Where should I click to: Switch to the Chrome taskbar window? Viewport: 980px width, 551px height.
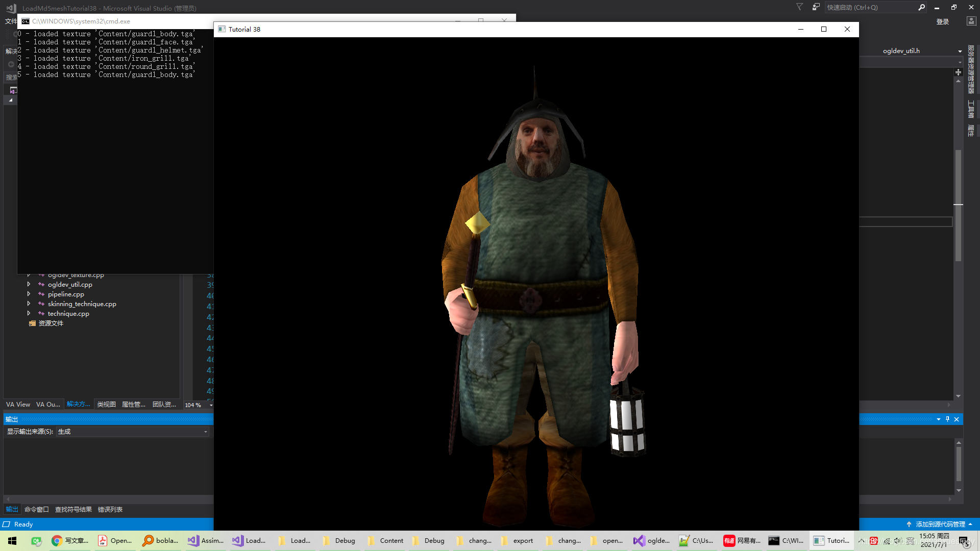coord(70,541)
